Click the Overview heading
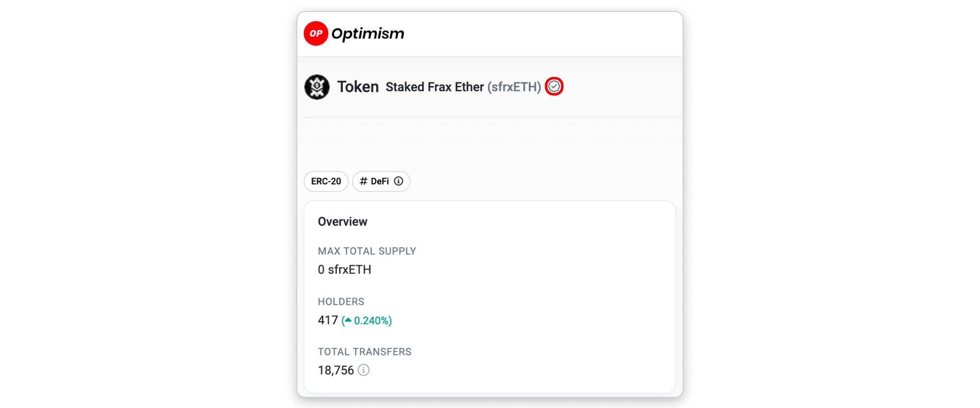The height and width of the screenshot is (408, 980). pyautogui.click(x=343, y=221)
